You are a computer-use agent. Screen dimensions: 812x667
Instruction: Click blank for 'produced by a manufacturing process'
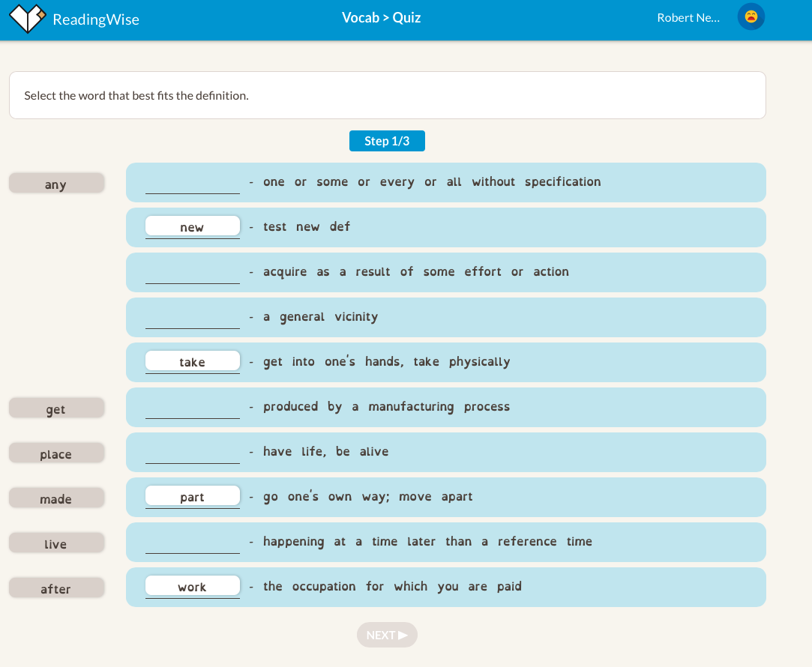click(x=193, y=408)
